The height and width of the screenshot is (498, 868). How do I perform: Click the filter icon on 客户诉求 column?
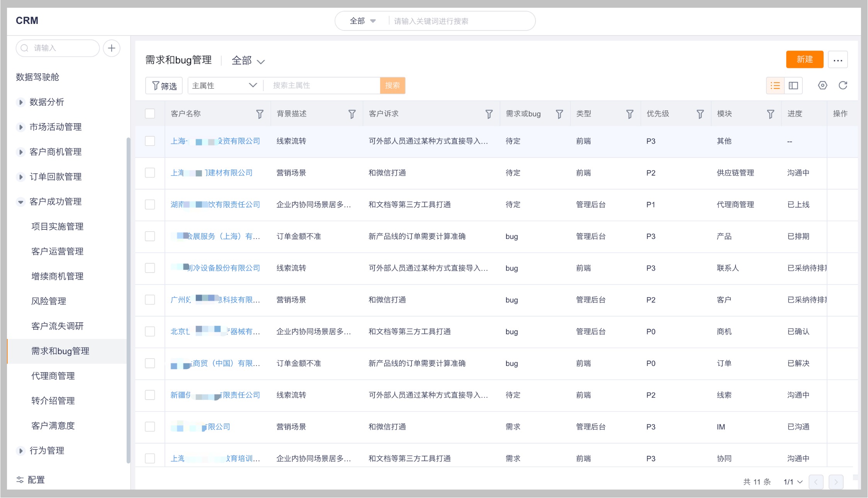pyautogui.click(x=489, y=114)
